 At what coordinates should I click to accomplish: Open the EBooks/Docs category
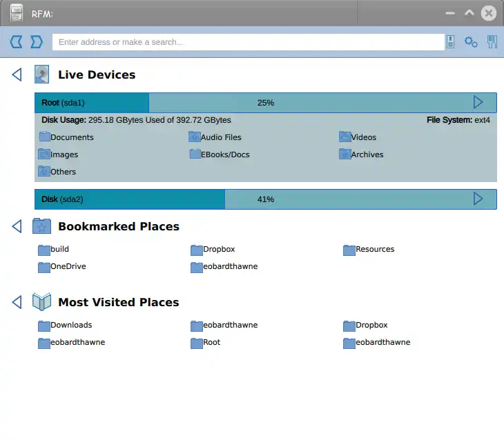tap(219, 154)
